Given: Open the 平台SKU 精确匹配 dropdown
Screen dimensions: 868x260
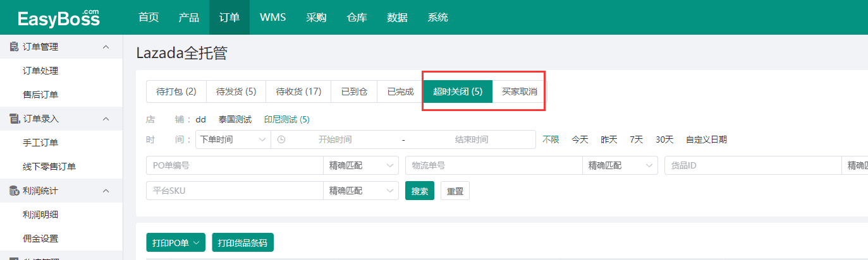Looking at the screenshot, I should [x=360, y=191].
